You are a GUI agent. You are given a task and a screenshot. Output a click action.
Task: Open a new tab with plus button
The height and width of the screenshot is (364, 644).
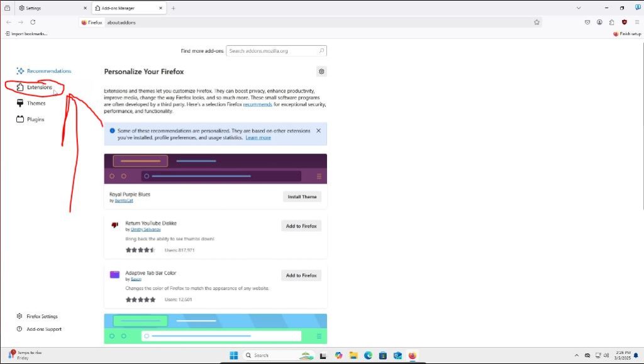174,8
